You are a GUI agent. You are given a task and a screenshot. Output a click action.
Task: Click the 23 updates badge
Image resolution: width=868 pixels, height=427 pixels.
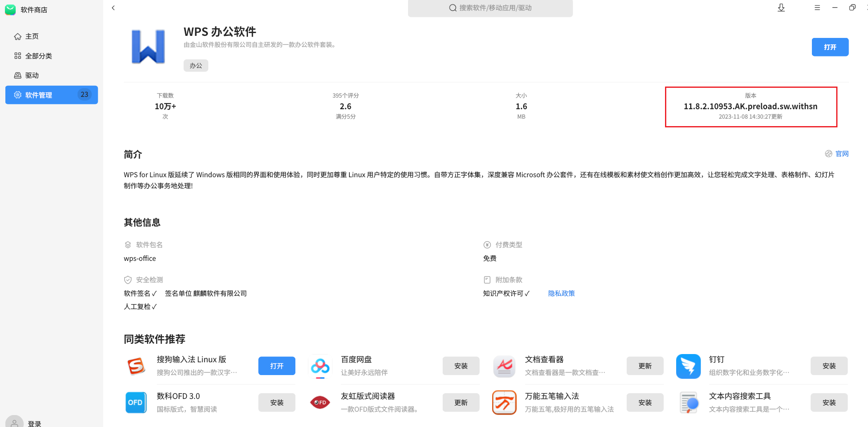tap(84, 94)
